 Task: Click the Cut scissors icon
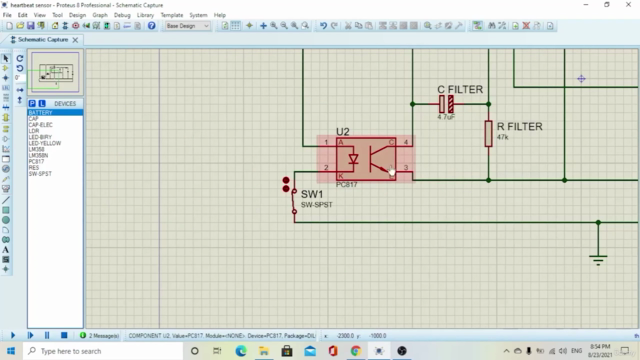348,26
